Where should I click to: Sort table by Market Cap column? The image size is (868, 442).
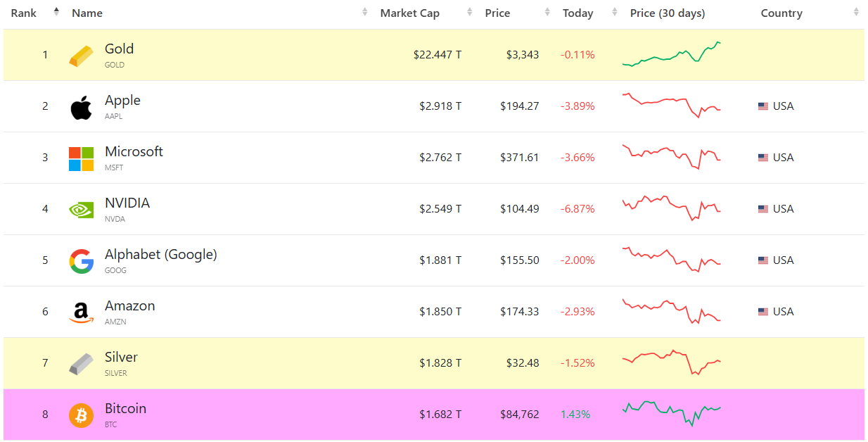(x=409, y=13)
